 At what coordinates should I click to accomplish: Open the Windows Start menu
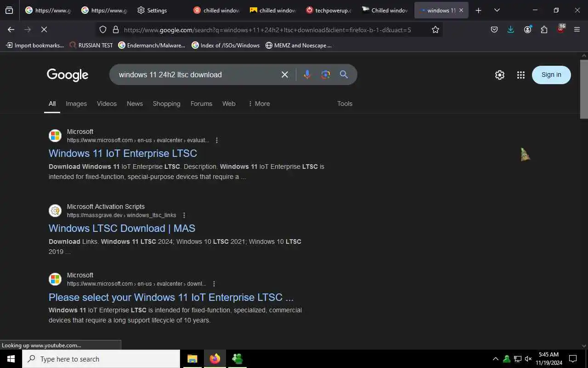11,359
